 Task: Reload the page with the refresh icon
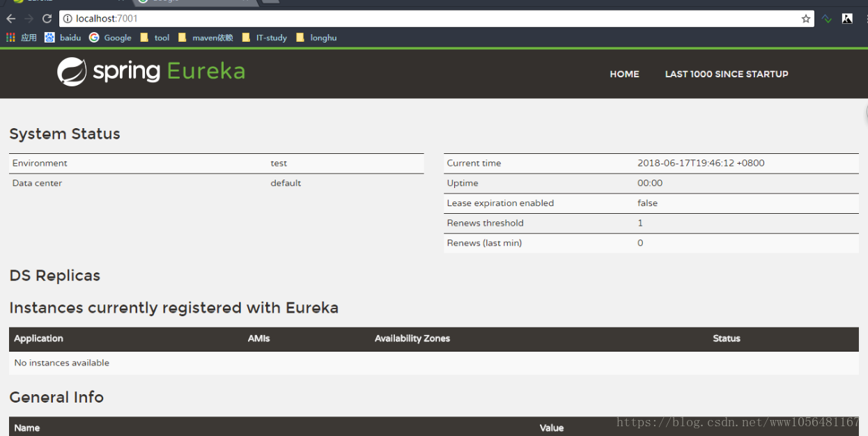point(47,19)
